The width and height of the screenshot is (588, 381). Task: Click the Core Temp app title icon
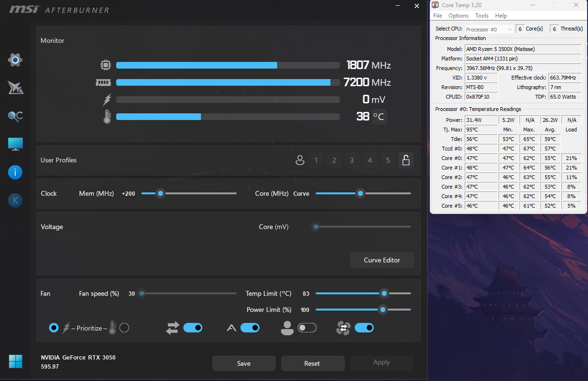pos(435,5)
